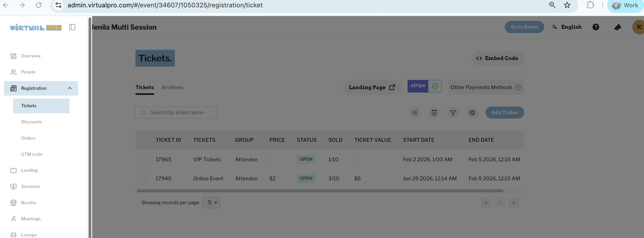
Task: Open Orders submenu item
Action: tap(28, 138)
